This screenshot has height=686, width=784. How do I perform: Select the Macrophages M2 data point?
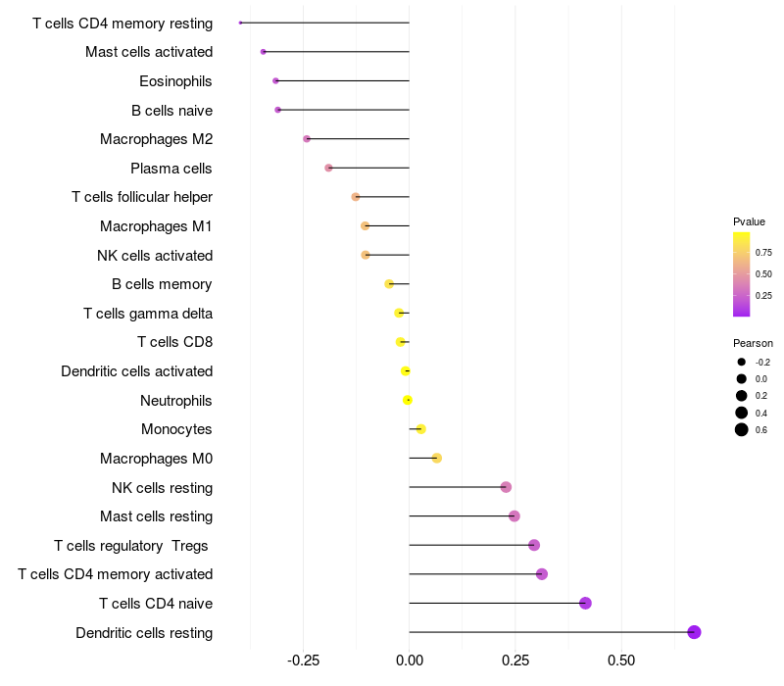click(x=307, y=139)
